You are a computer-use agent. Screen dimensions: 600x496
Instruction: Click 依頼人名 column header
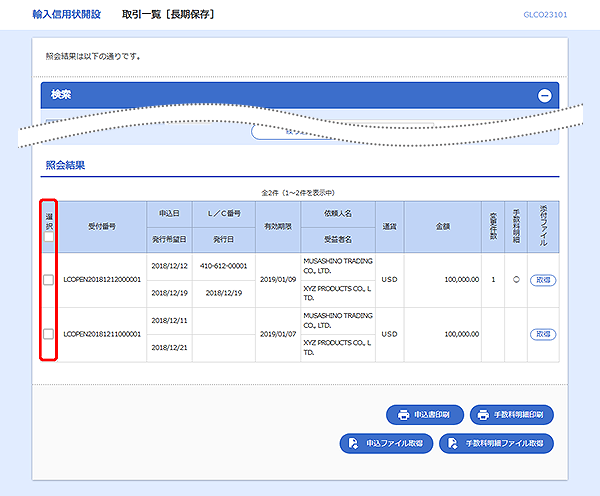click(x=338, y=214)
